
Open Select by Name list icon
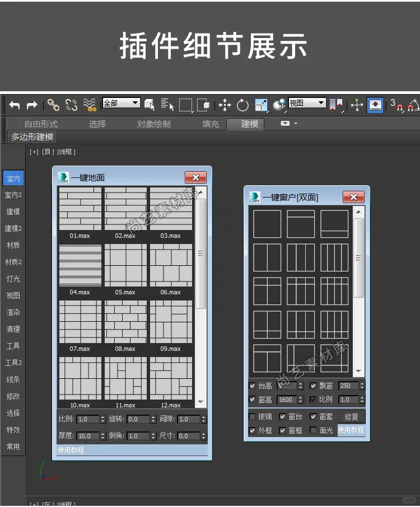click(x=167, y=105)
